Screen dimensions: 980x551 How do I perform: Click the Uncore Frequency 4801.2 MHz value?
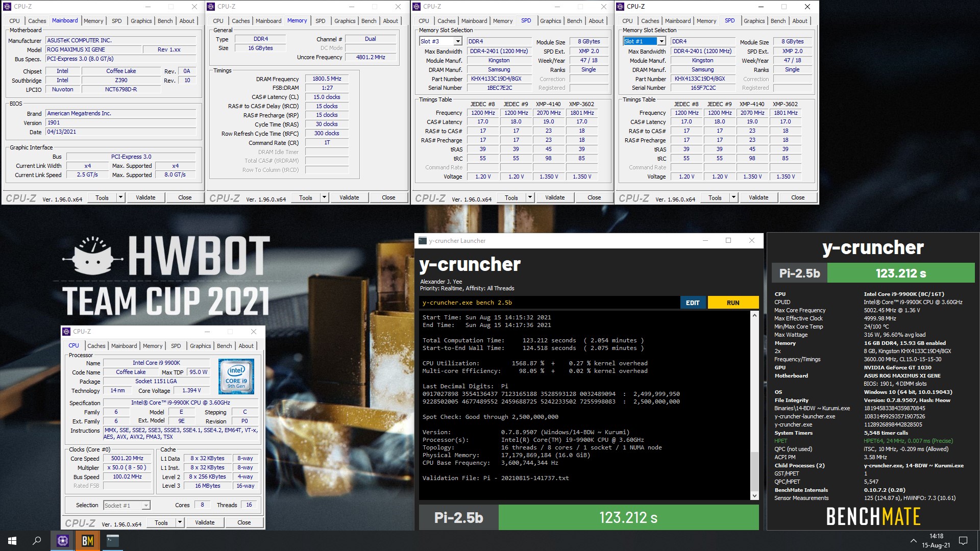tap(371, 57)
